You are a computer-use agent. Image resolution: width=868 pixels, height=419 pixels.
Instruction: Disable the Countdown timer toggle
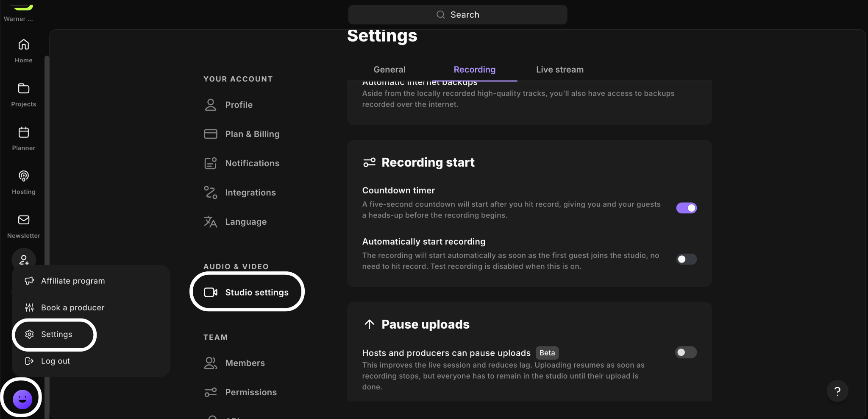point(687,208)
